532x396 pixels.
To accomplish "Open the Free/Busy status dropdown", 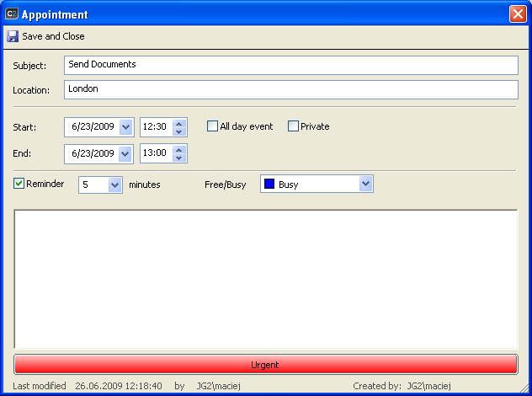I will [365, 184].
